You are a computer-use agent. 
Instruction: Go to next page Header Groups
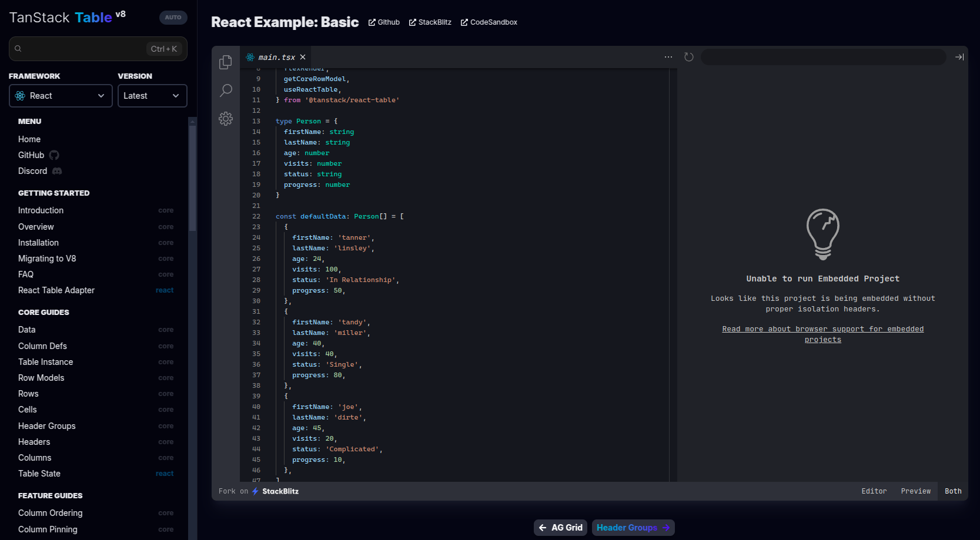(x=633, y=528)
